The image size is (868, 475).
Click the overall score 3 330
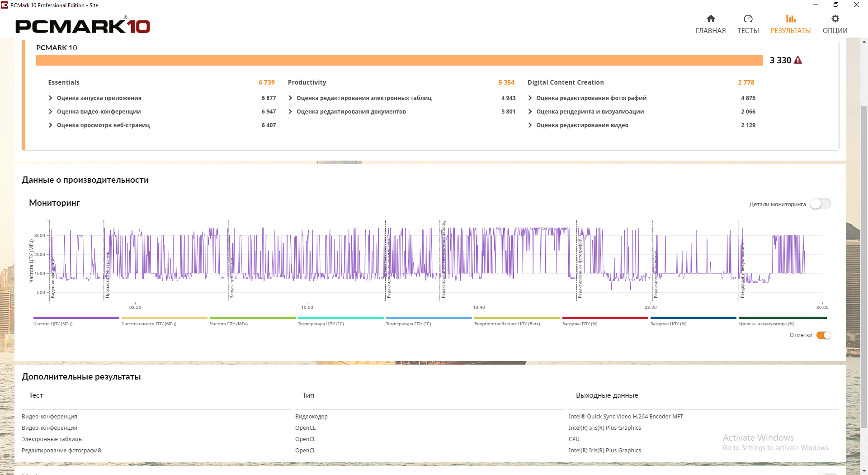tap(780, 60)
